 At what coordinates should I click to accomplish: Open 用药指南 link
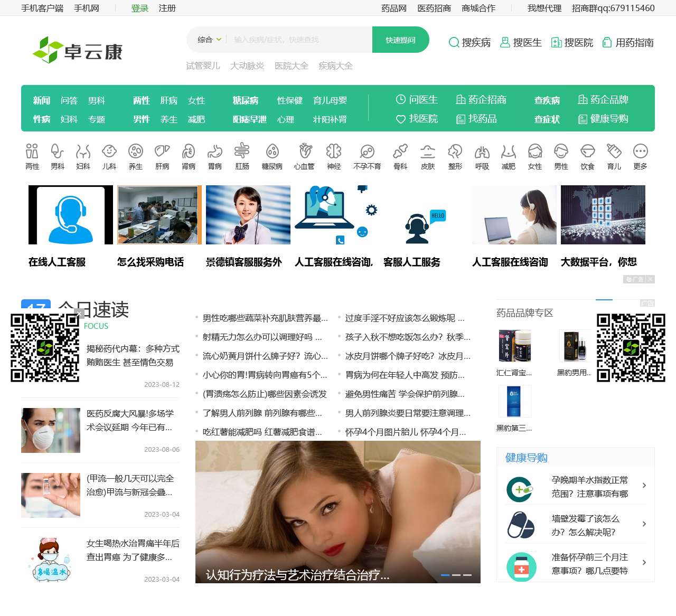point(628,43)
